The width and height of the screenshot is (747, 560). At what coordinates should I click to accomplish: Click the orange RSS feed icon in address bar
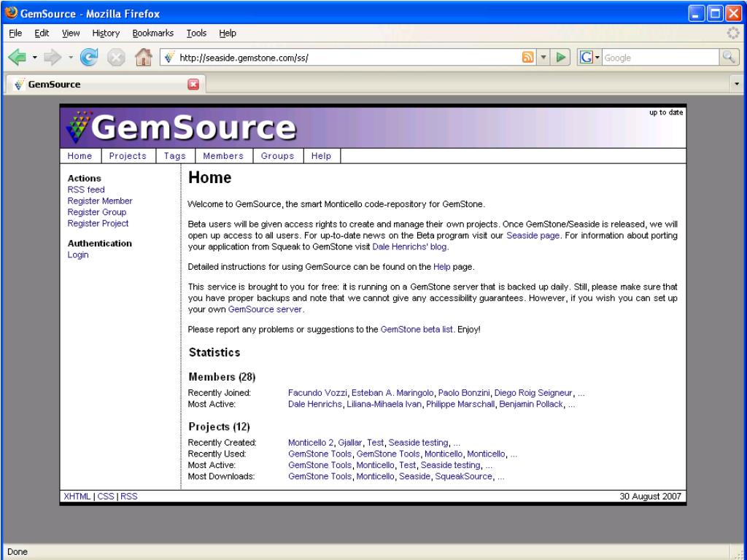pos(528,58)
